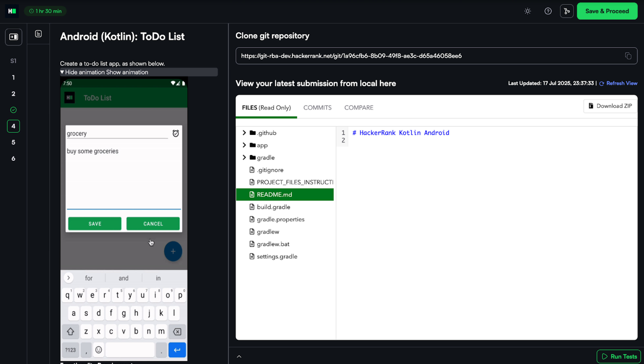The width and height of the screenshot is (644, 364).
Task: Open PROJECT_FILES_INSTRUCTIONS file
Action: (295, 182)
